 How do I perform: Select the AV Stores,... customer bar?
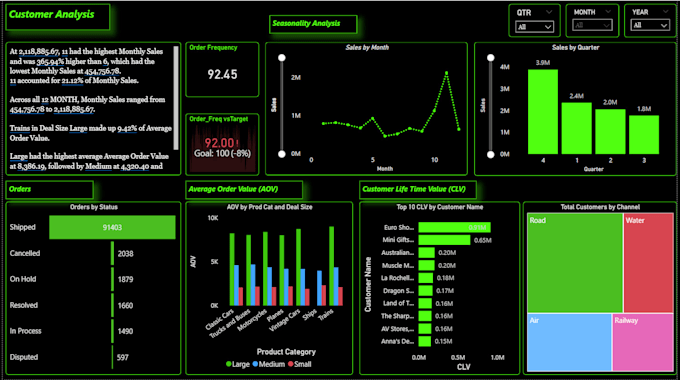pyautogui.click(x=425, y=329)
